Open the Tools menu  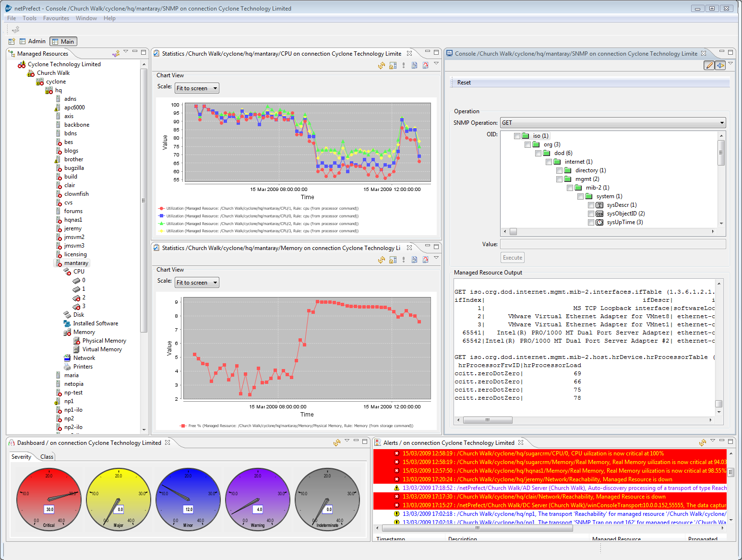pyautogui.click(x=30, y=18)
